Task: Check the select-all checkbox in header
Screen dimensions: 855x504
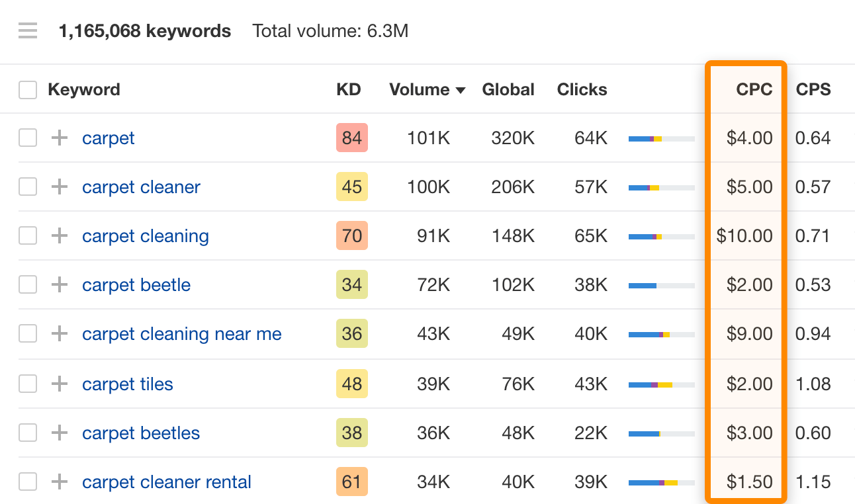Action: (28, 90)
